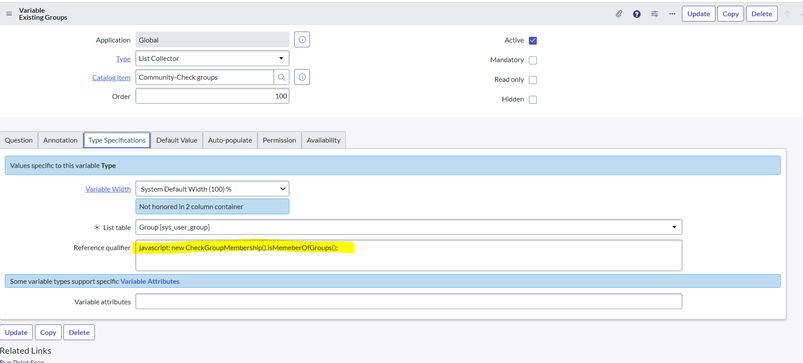Click the 'Not honored in 2 column container' note
The height and width of the screenshot is (363, 803).
(212, 206)
